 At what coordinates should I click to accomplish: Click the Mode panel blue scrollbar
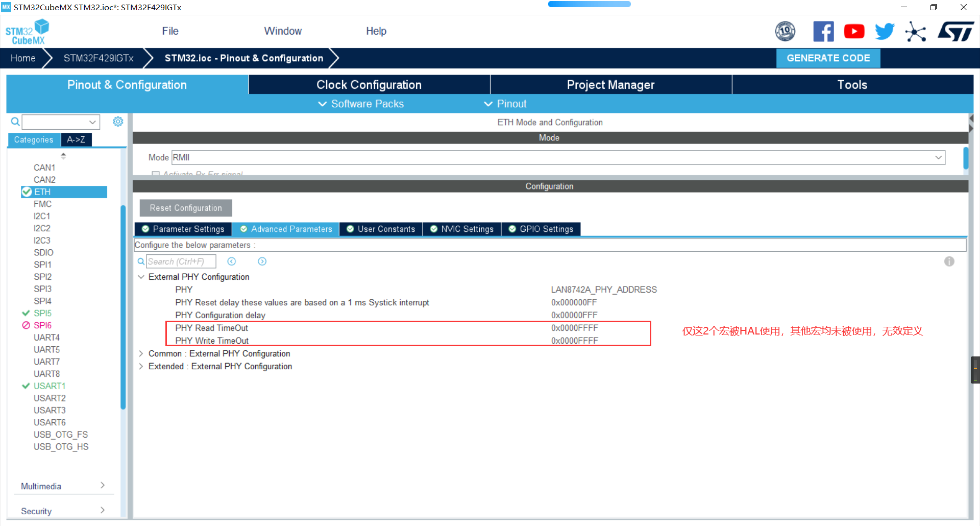(965, 158)
